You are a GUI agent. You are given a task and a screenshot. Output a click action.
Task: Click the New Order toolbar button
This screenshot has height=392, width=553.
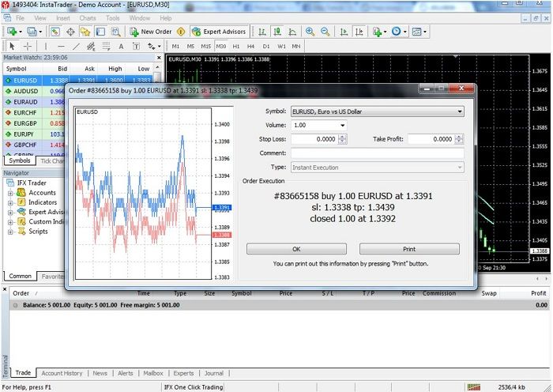click(151, 32)
